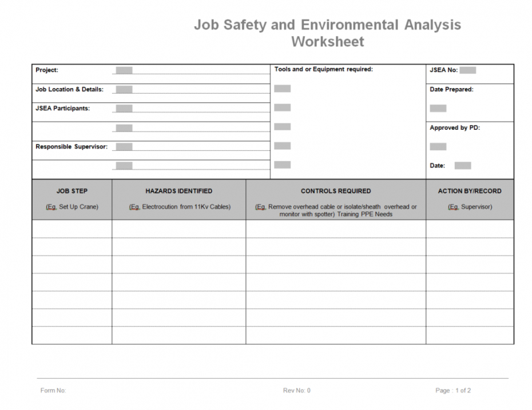Click the first empty JOB STEP table cell

click(x=72, y=229)
